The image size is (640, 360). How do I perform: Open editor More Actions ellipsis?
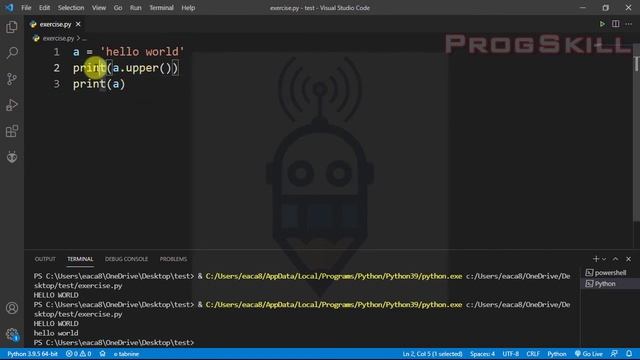click(x=629, y=24)
